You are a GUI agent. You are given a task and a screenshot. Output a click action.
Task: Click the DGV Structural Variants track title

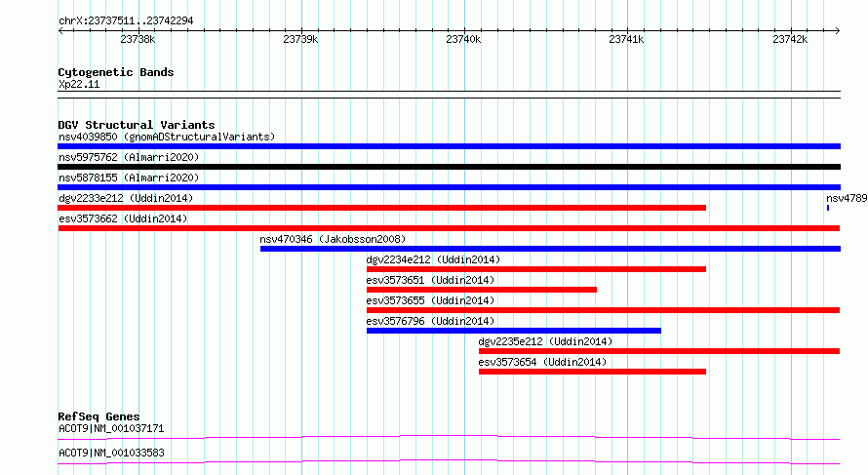[137, 125]
